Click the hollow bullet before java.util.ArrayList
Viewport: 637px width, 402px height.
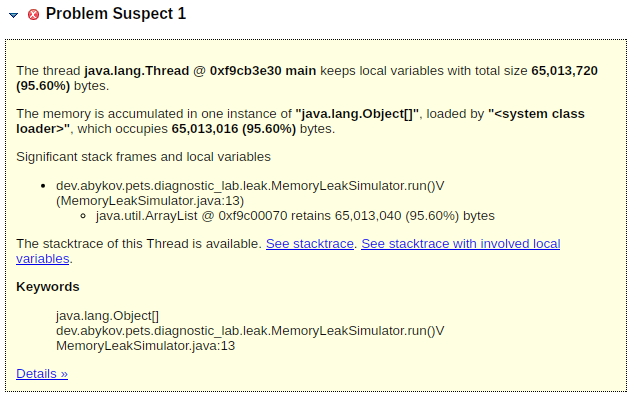(85, 215)
